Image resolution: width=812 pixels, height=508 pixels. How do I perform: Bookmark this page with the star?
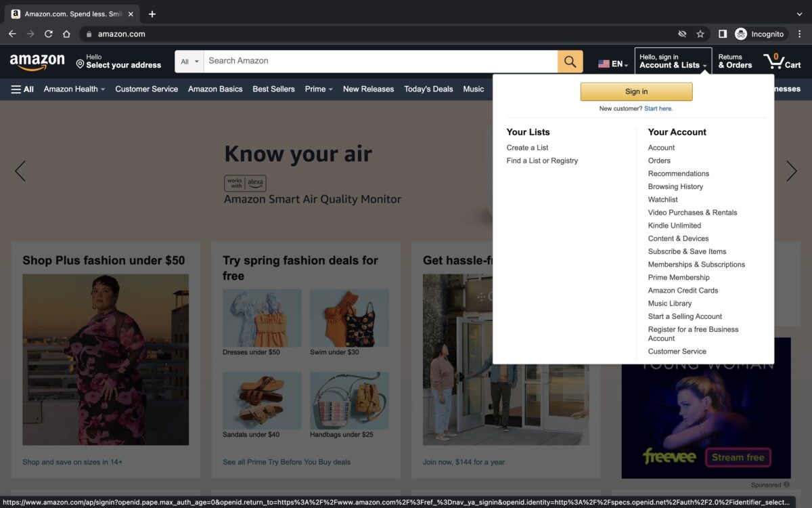point(700,34)
